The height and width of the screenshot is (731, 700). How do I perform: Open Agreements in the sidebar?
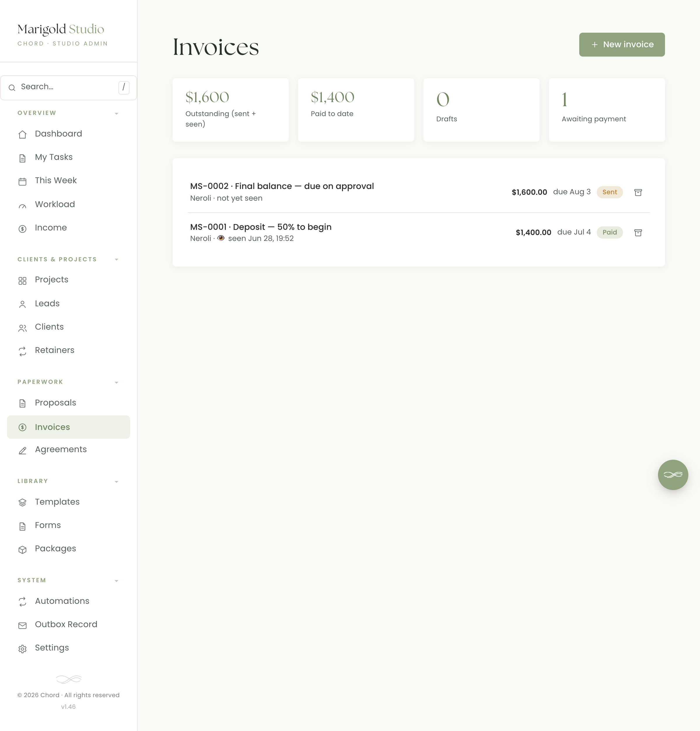point(69,450)
